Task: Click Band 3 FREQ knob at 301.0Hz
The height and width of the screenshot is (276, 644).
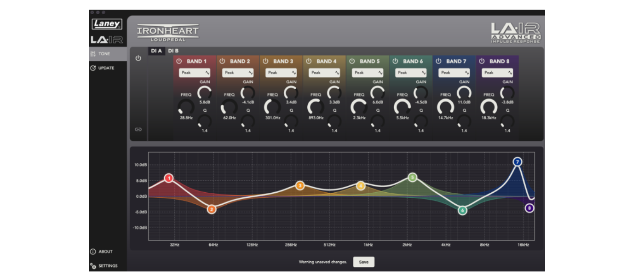Action: (272, 107)
